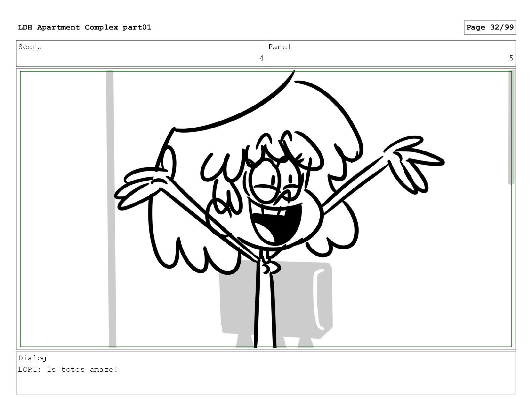The width and height of the screenshot is (532, 411).
Task: Click the "Scene" field label
Action: click(30, 47)
